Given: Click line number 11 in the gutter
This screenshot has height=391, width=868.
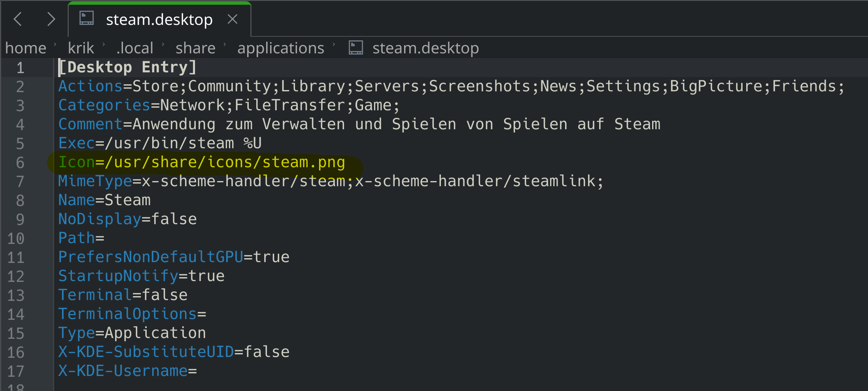Looking at the screenshot, I should tap(16, 257).
